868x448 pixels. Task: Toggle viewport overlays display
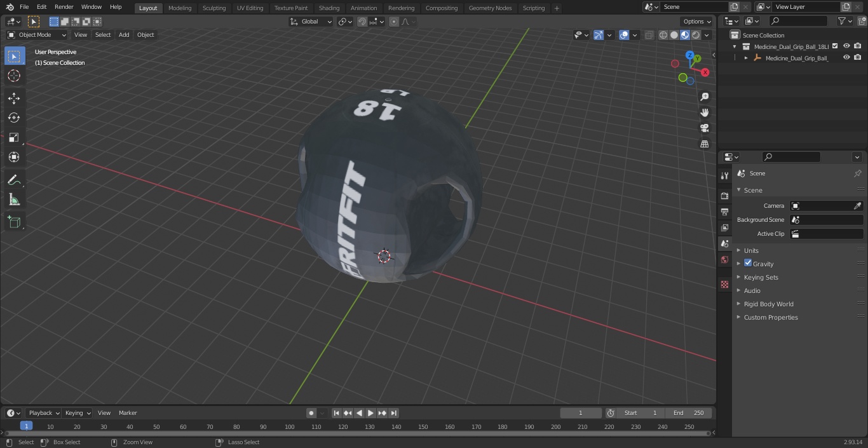624,35
